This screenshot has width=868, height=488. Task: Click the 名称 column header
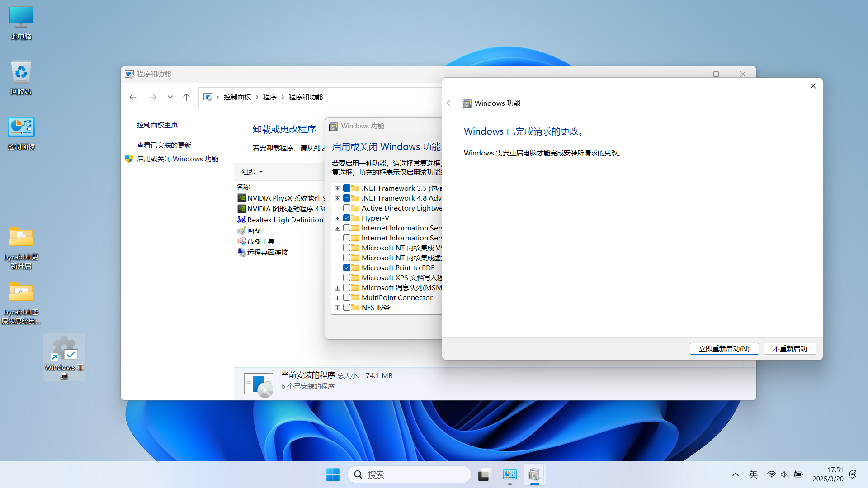[243, 187]
